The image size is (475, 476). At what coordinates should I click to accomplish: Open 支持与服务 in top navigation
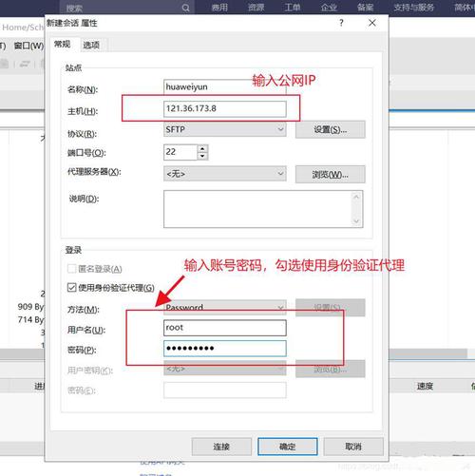coord(413,8)
